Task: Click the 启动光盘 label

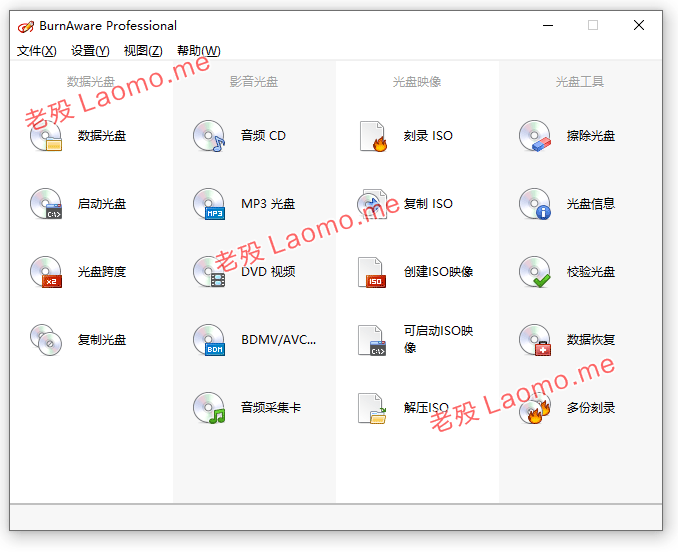Action: [102, 204]
